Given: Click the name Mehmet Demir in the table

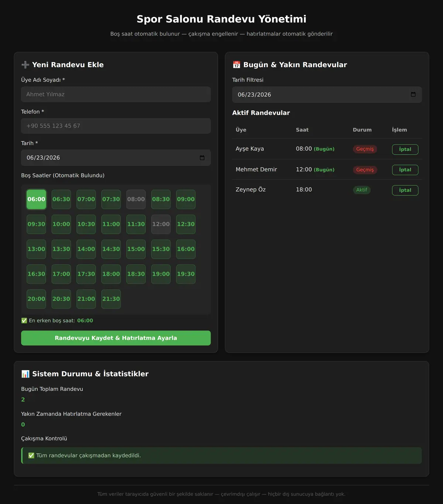Looking at the screenshot, I should 256,169.
